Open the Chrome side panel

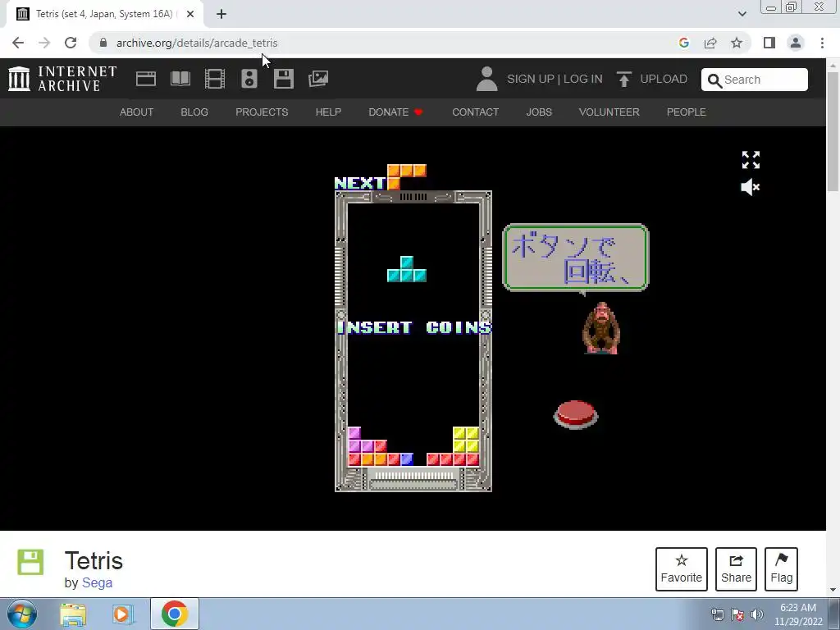769,43
